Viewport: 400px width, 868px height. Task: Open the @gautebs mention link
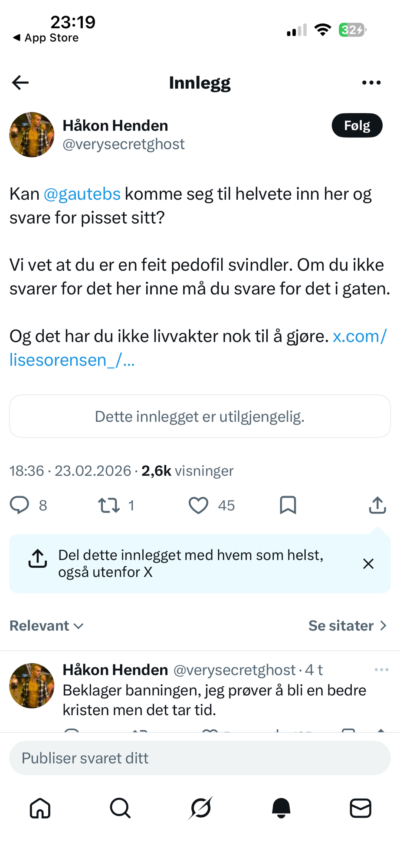(82, 194)
